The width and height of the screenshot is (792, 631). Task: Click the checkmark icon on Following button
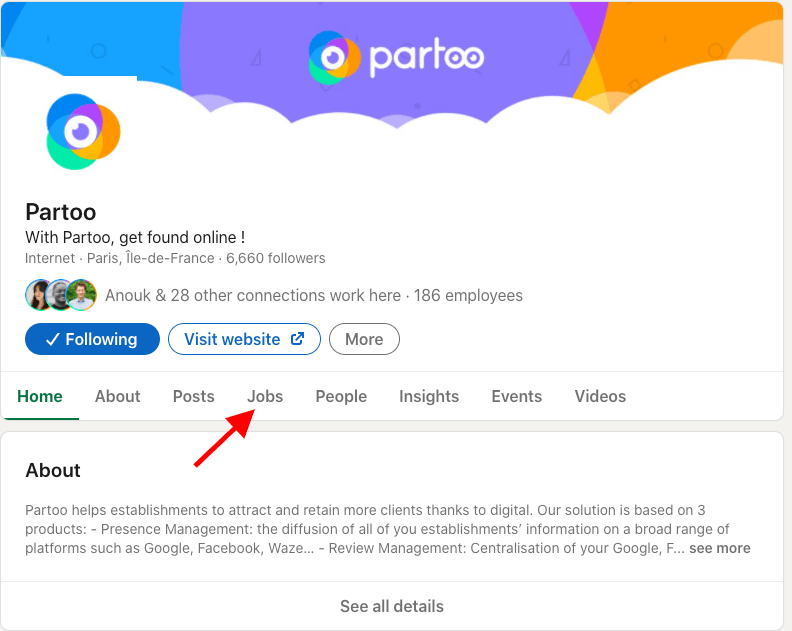coord(53,339)
